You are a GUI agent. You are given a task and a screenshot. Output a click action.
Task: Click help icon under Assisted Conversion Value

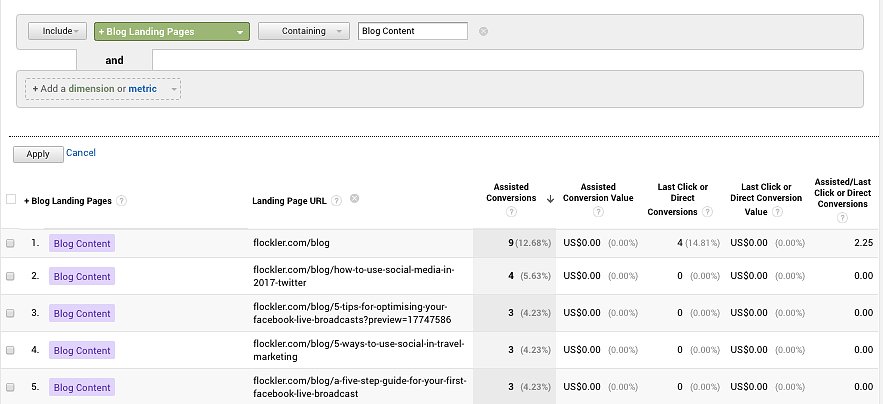pyautogui.click(x=598, y=212)
